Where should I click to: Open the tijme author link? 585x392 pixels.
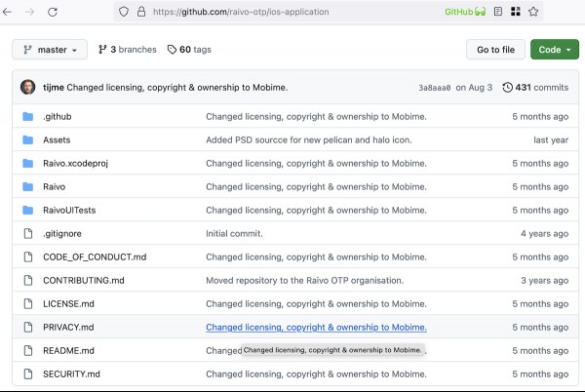[x=54, y=88]
